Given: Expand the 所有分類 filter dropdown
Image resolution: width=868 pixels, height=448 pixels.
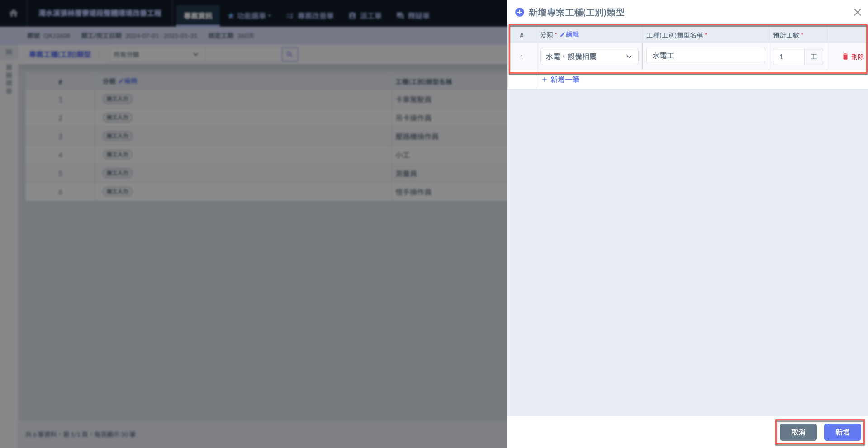Looking at the screenshot, I should point(156,54).
